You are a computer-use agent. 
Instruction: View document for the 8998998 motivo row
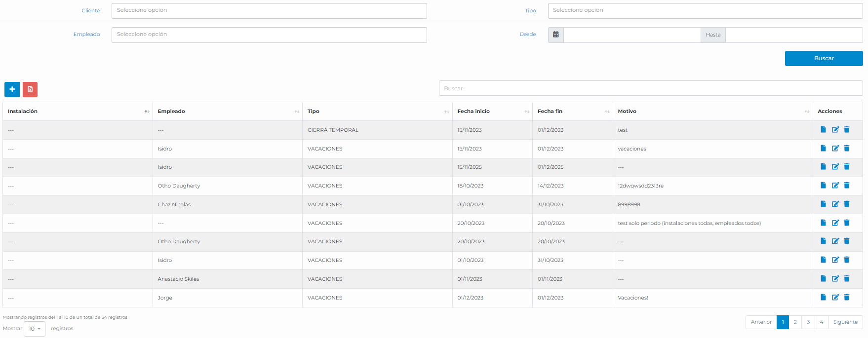[823, 204]
